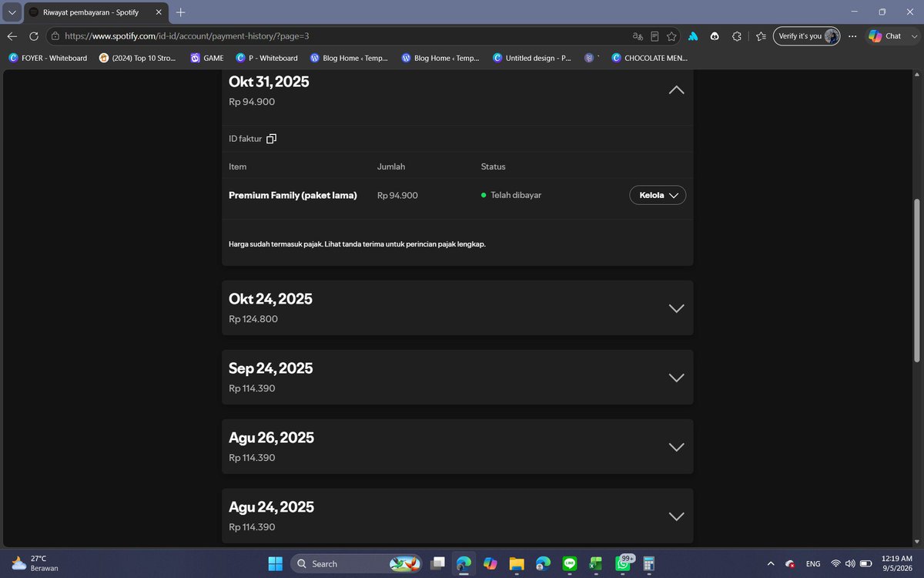Open File Explorer from the taskbar
The height and width of the screenshot is (578, 924).
[516, 563]
